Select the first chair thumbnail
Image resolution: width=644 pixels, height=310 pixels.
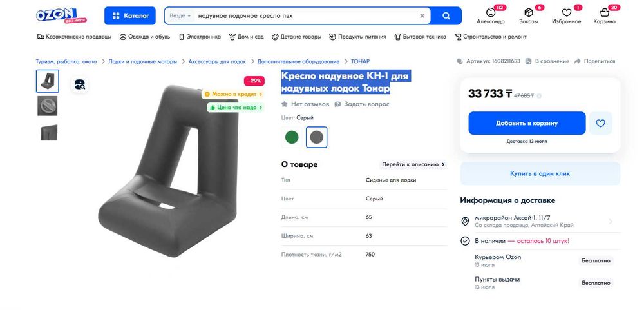tap(47, 81)
